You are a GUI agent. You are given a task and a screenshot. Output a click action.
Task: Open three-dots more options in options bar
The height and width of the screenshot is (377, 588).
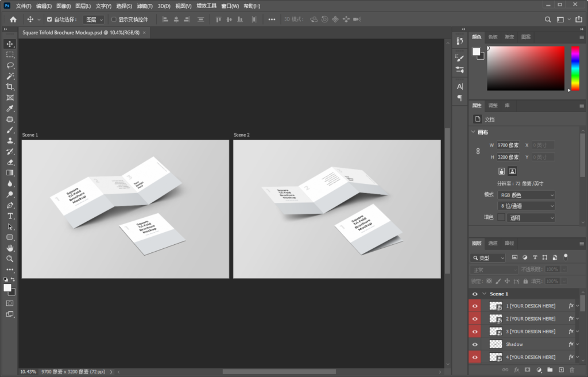coord(272,20)
